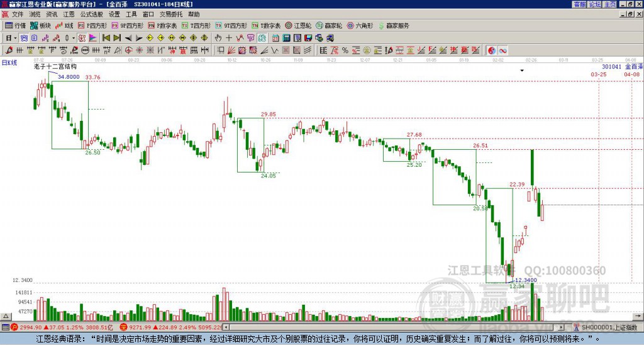Select the crosshair cursor tool
Screen dimensions: 644x345
pos(229,38)
